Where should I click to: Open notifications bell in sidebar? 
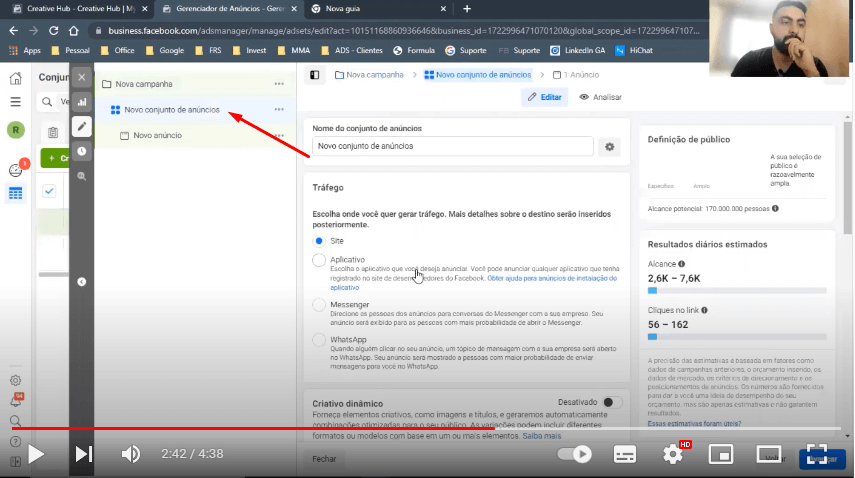(15, 402)
